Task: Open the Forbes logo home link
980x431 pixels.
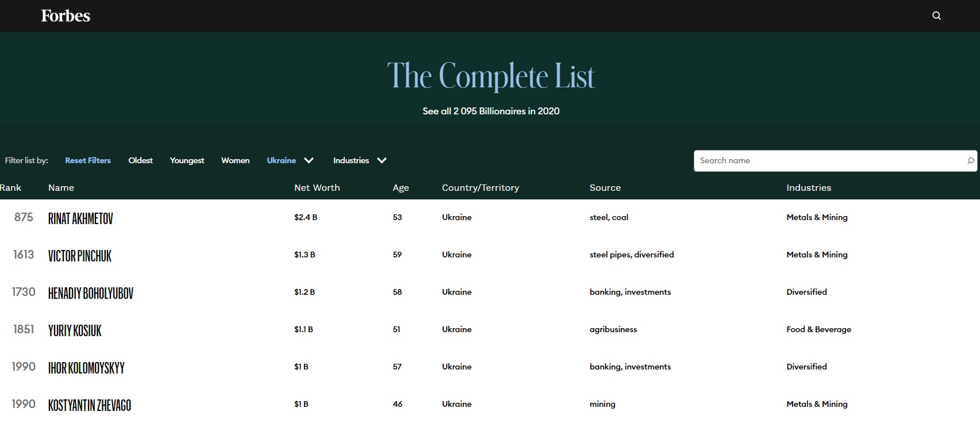Action: 66,16
